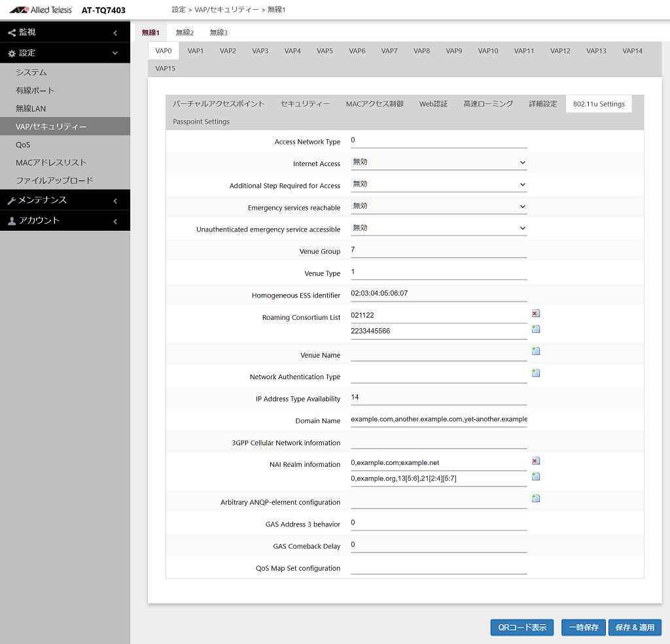
Task: Click the 3GPP Cellular Network information field
Action: 439,441
